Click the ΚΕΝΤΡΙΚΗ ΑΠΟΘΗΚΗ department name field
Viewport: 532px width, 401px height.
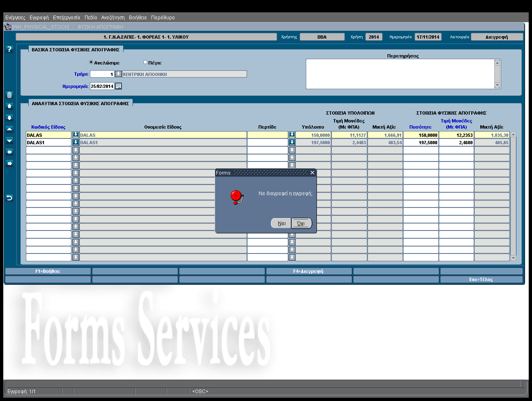point(184,74)
